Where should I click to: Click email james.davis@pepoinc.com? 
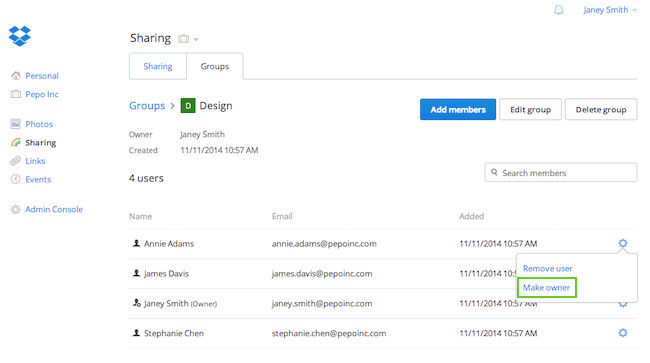click(322, 273)
